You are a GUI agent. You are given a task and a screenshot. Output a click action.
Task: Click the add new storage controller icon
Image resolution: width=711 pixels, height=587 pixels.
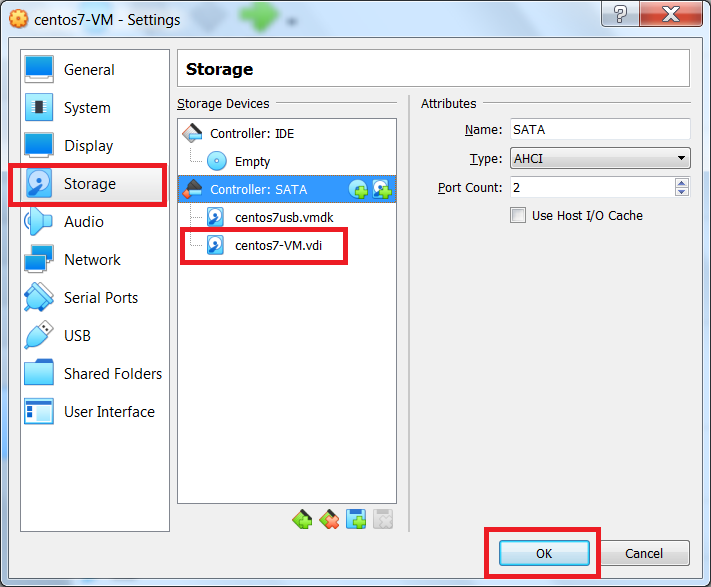point(302,519)
